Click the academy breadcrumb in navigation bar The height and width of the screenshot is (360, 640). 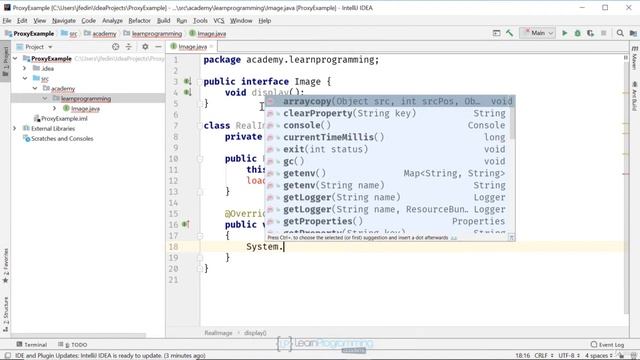(x=100, y=33)
